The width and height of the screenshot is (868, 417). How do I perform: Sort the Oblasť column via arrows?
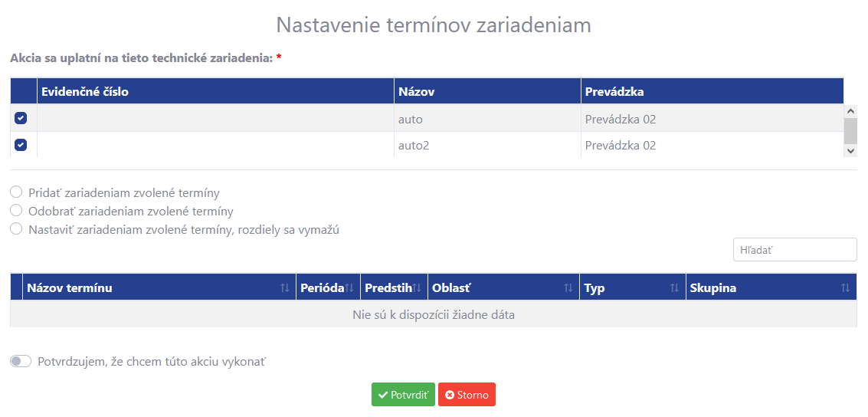568,288
